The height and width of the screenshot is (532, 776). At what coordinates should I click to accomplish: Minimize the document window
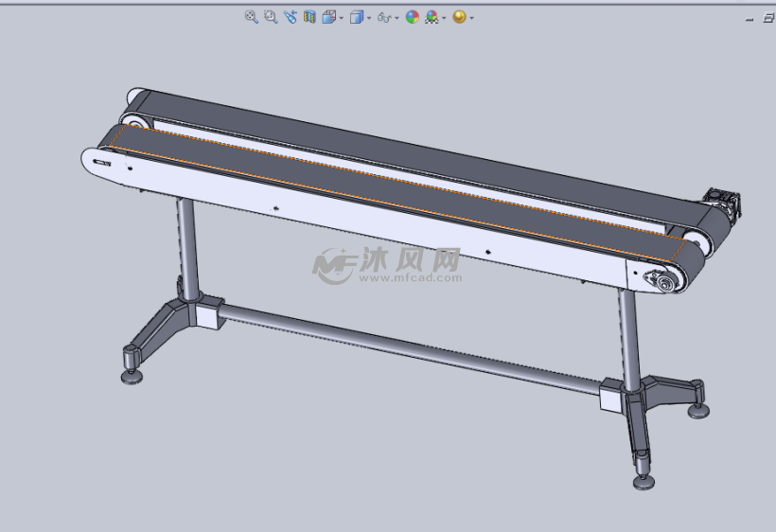(750, 19)
